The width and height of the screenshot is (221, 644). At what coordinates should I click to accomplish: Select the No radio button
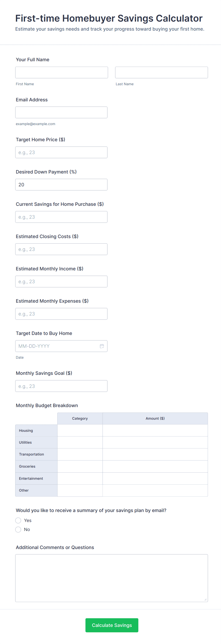[18, 529]
